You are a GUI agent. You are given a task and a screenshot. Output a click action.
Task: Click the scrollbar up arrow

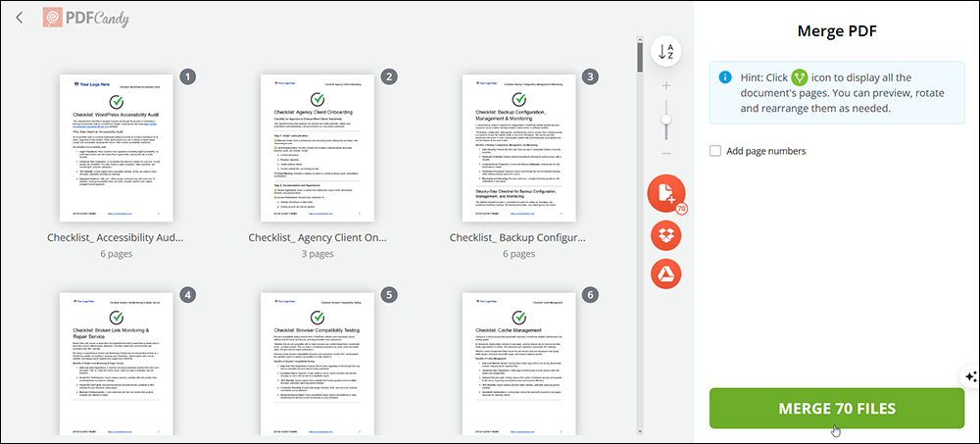639,40
